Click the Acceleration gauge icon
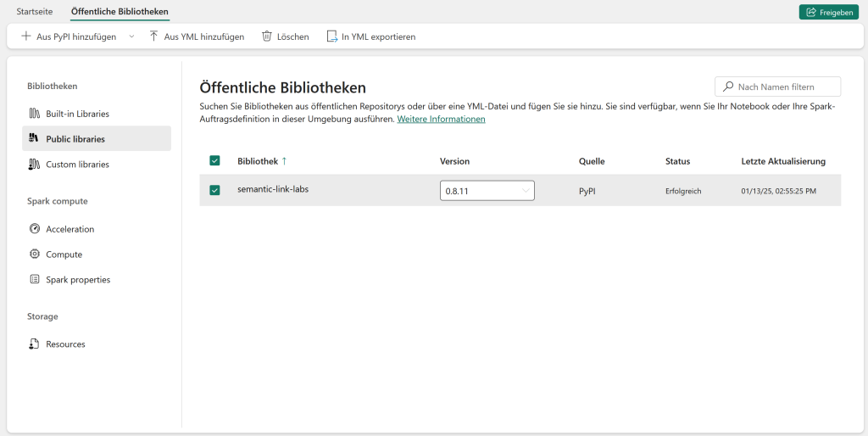This screenshot has height=436, width=868. 34,229
